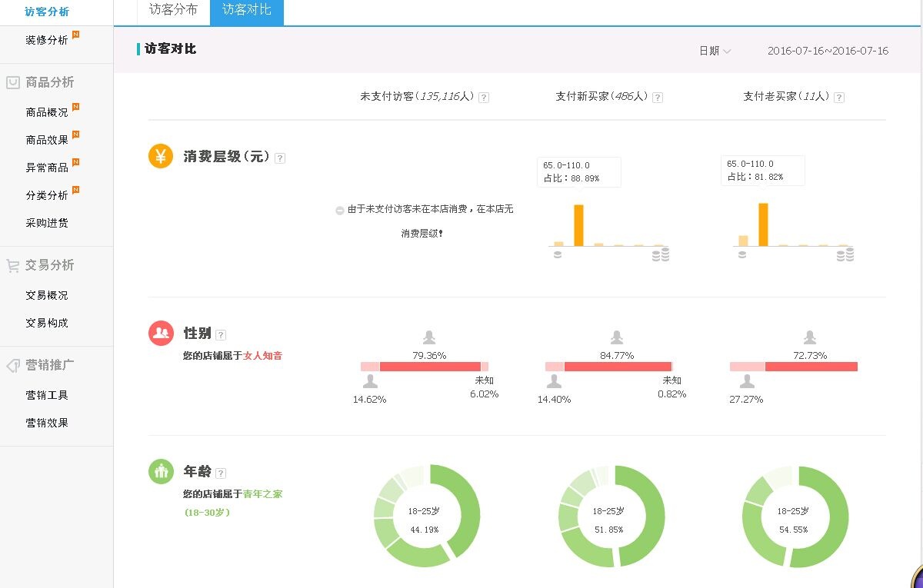Open 装修分析 in the sidebar
Image resolution: width=923 pixels, height=588 pixels.
(47, 40)
